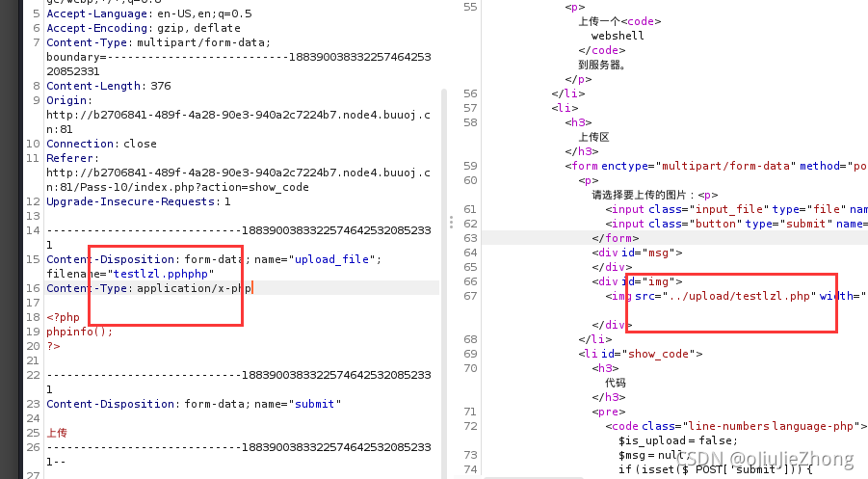The image size is (868, 479).
Task: Click the code class line-numbers language-php line
Action: [x=736, y=426]
